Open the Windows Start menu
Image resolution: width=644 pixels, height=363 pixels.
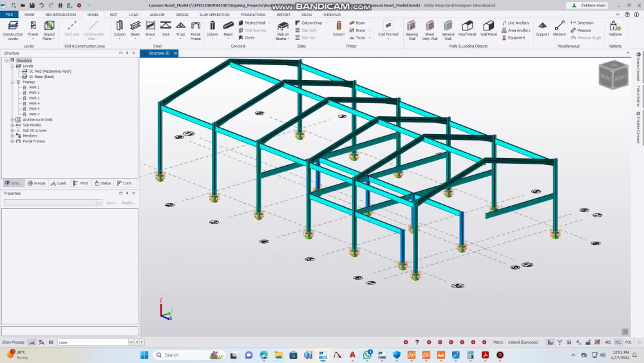pos(144,355)
